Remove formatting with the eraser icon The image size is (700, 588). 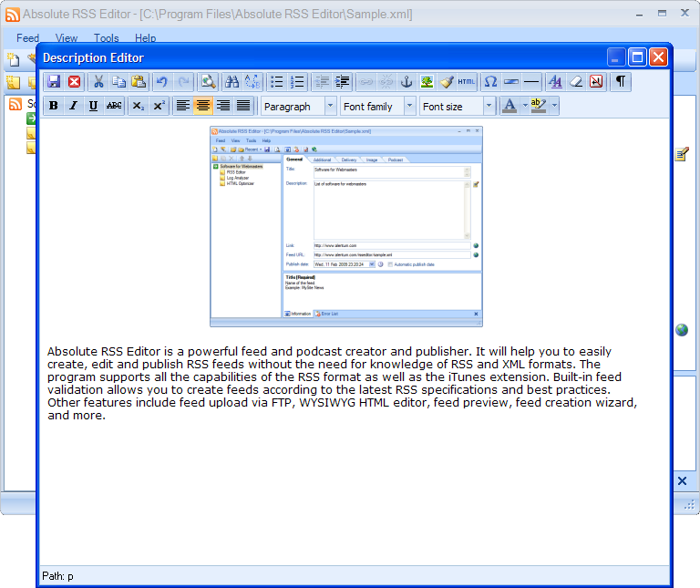click(x=576, y=82)
